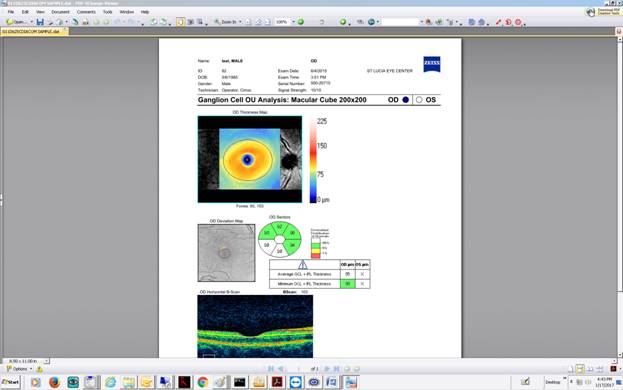Open TeamViewer from the taskbar

296,382
